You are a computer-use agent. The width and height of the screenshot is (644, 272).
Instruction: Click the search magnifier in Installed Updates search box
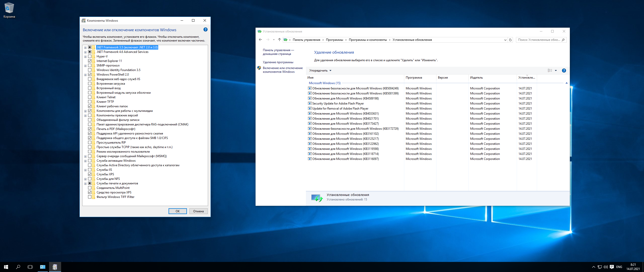click(563, 40)
